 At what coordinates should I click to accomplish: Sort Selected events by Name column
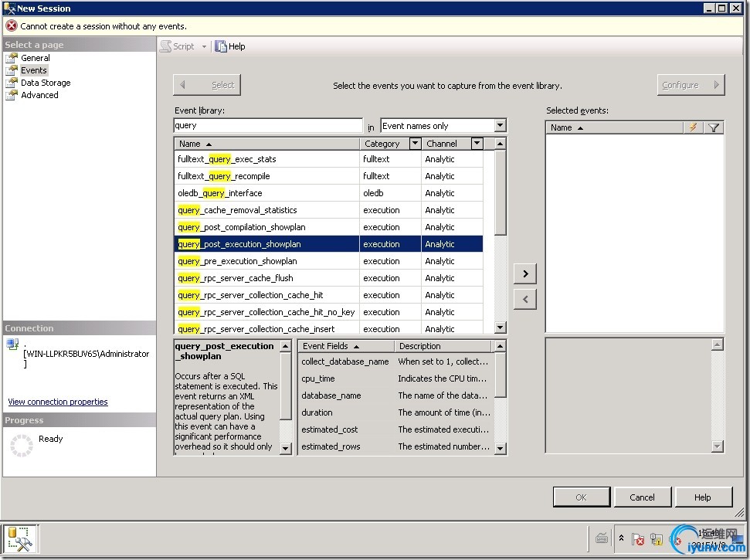pos(614,127)
